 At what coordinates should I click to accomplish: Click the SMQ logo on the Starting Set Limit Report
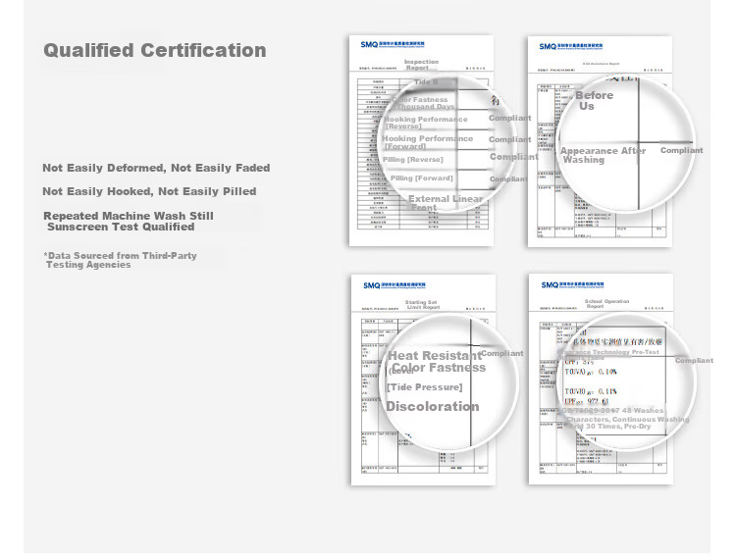[394, 285]
